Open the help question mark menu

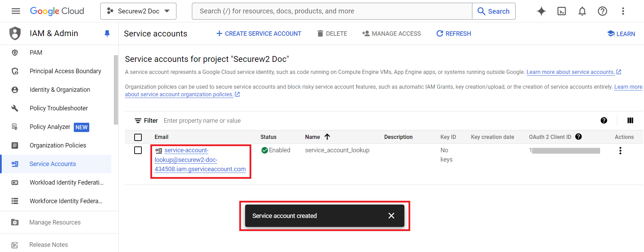click(x=602, y=11)
